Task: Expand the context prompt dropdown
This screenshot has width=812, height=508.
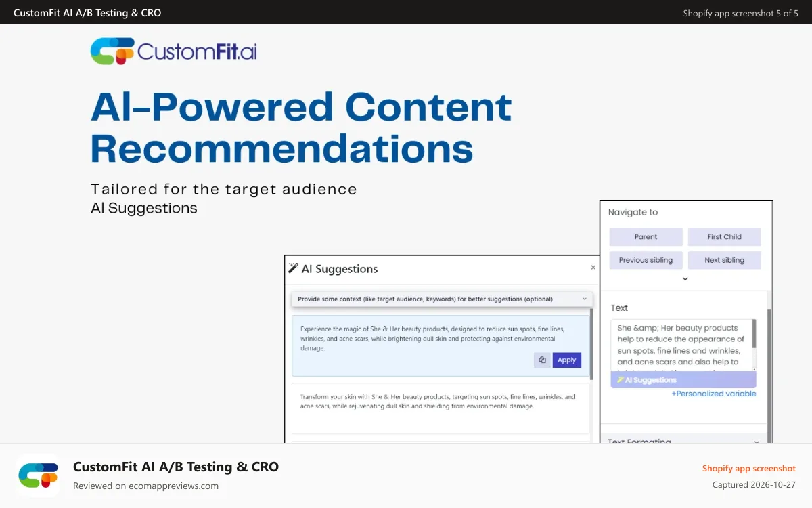Action: 443,299
